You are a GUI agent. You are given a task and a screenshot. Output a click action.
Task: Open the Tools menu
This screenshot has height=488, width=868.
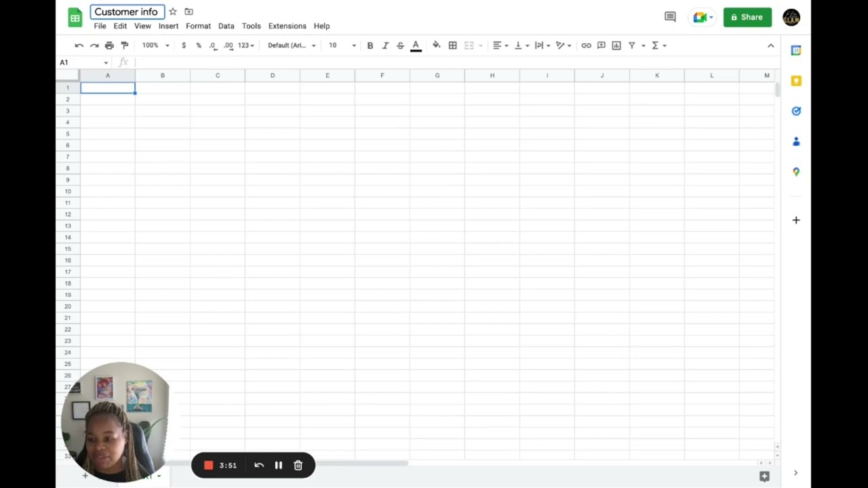(x=251, y=26)
